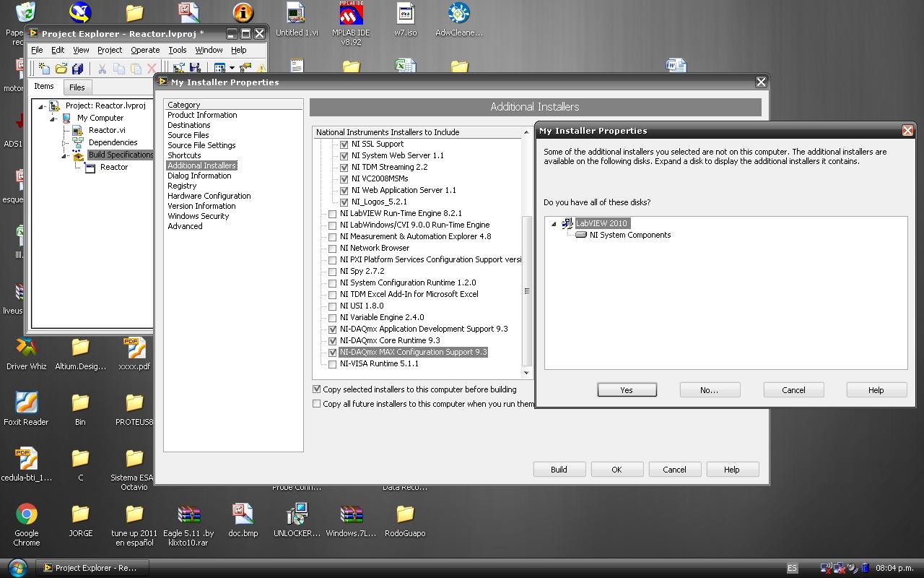924x578 pixels.
Task: Click the Reactor.vi file icon
Action: point(78,130)
